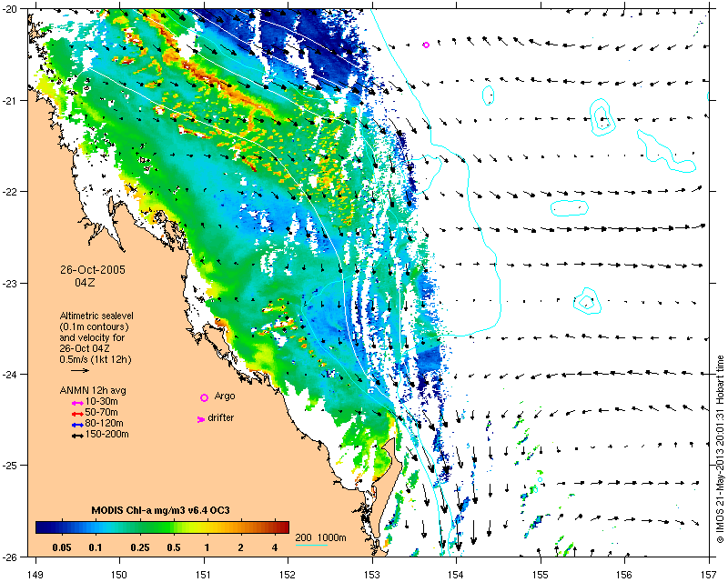Click the '0.25' colorbar value
Image resolution: width=728 pixels, height=582 pixels.
point(140,547)
